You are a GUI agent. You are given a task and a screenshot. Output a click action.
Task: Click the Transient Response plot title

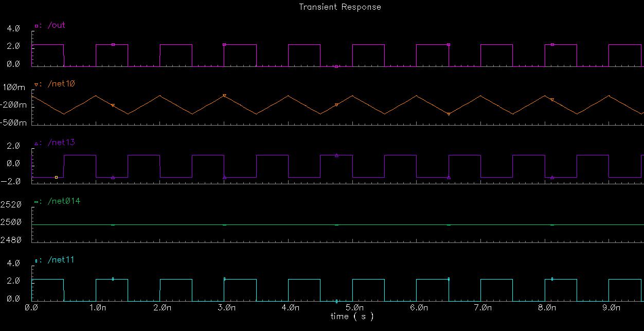340,7
